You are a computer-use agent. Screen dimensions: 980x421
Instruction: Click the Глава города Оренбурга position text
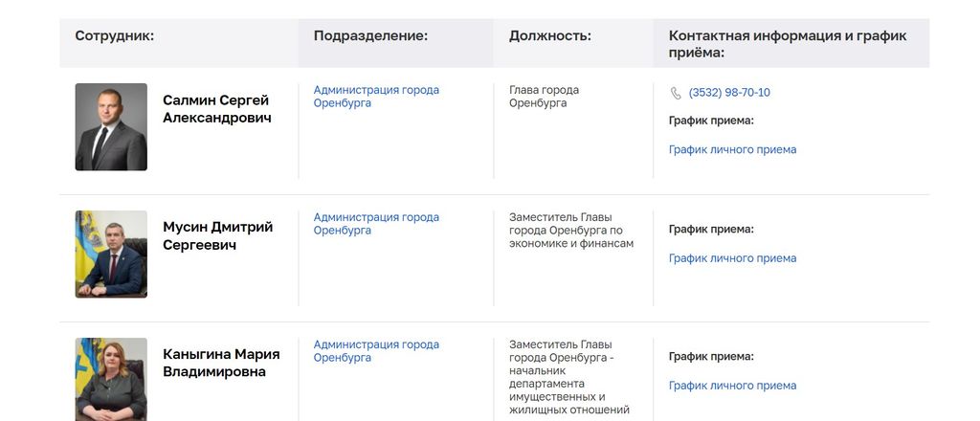[x=544, y=97]
